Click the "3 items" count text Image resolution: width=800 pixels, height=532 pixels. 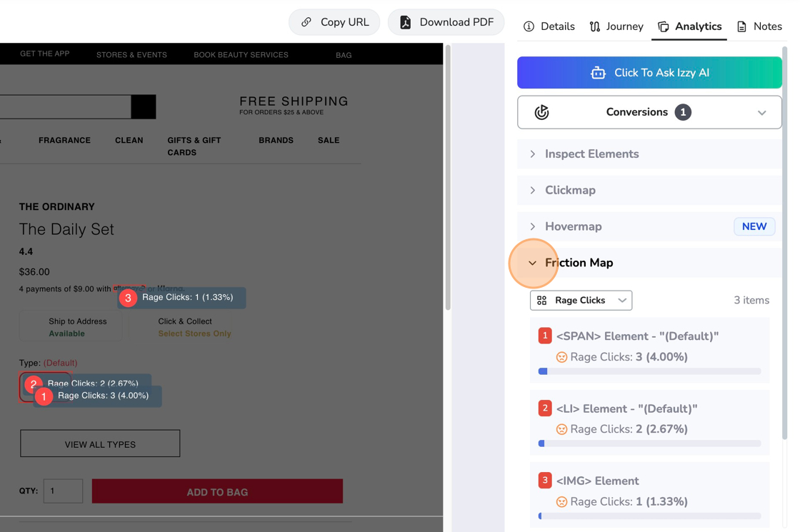coord(751,301)
